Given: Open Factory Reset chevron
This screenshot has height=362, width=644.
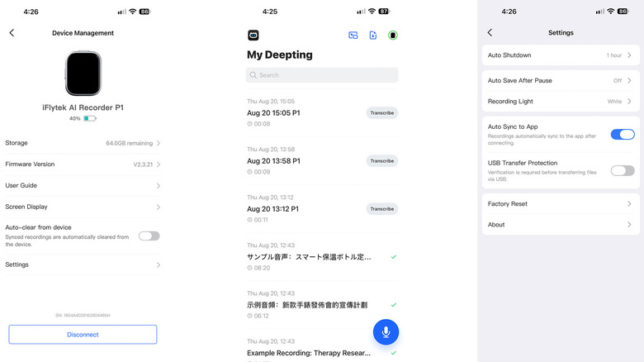Looking at the screenshot, I should coord(629,203).
